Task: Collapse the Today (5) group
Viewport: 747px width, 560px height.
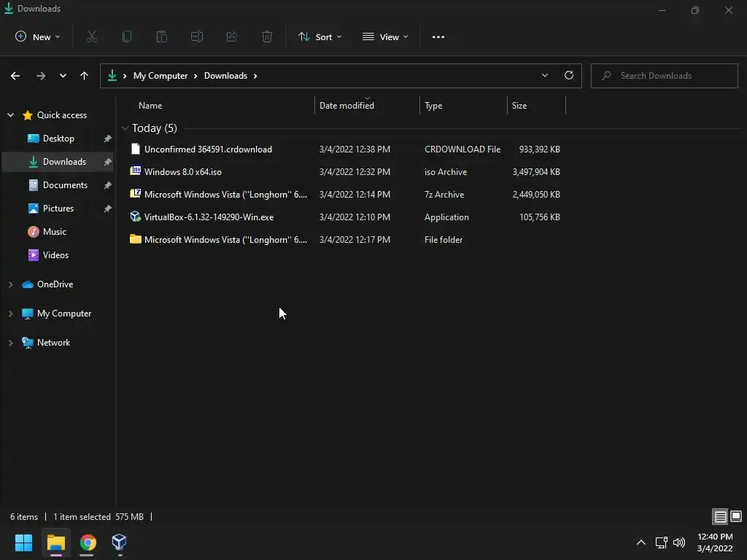Action: click(125, 128)
